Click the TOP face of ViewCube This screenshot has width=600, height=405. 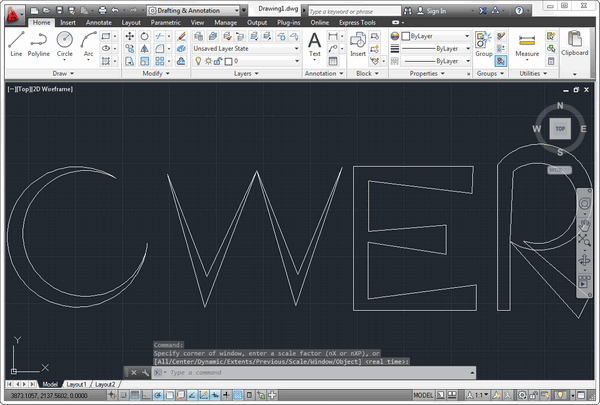(559, 129)
